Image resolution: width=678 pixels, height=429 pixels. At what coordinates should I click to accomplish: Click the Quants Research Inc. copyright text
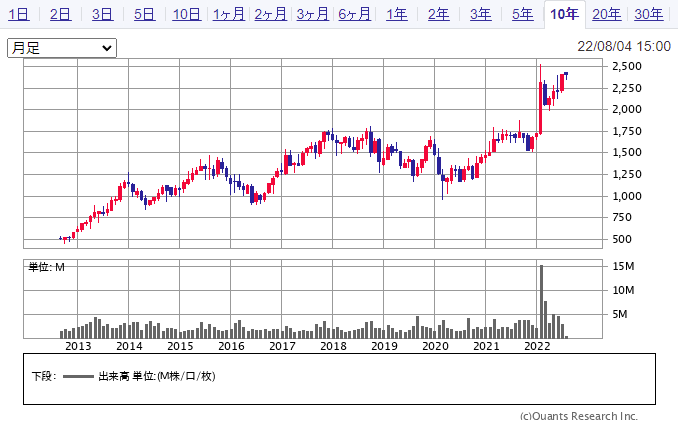pos(579,416)
